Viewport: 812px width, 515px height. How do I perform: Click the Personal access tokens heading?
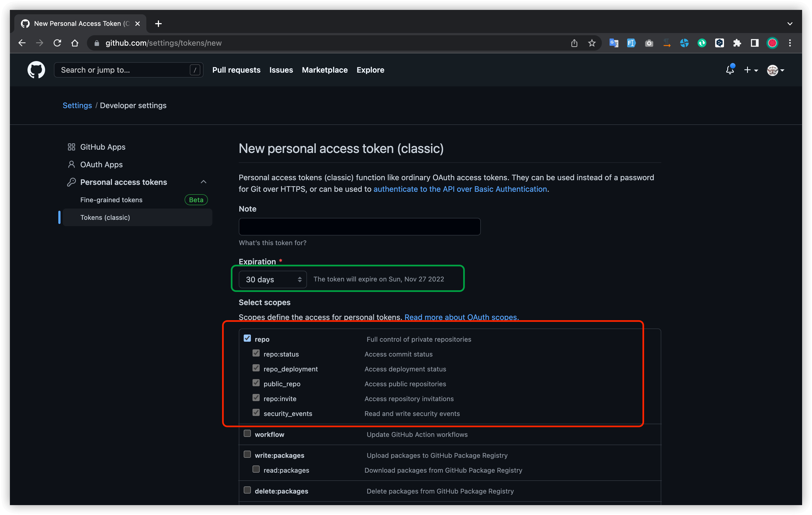pyautogui.click(x=124, y=182)
